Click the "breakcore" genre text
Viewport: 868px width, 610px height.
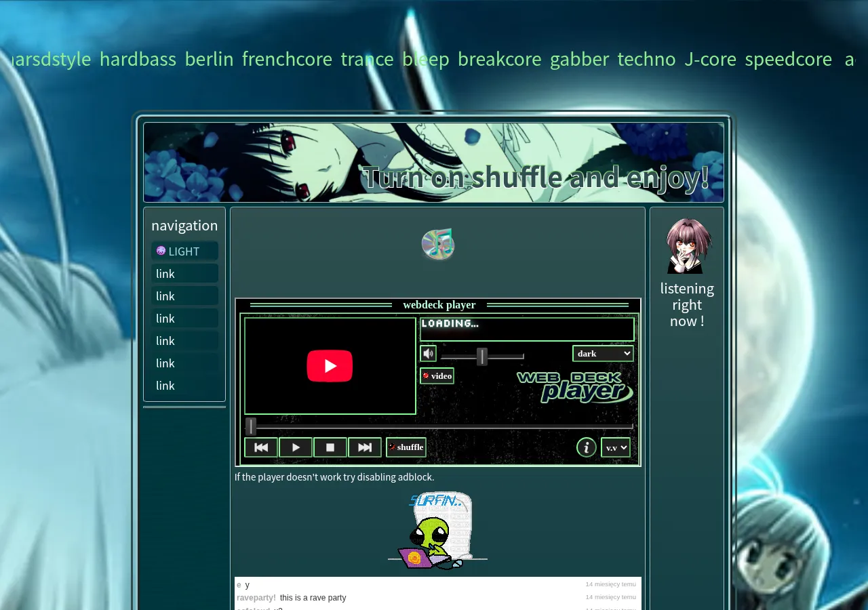500,59
